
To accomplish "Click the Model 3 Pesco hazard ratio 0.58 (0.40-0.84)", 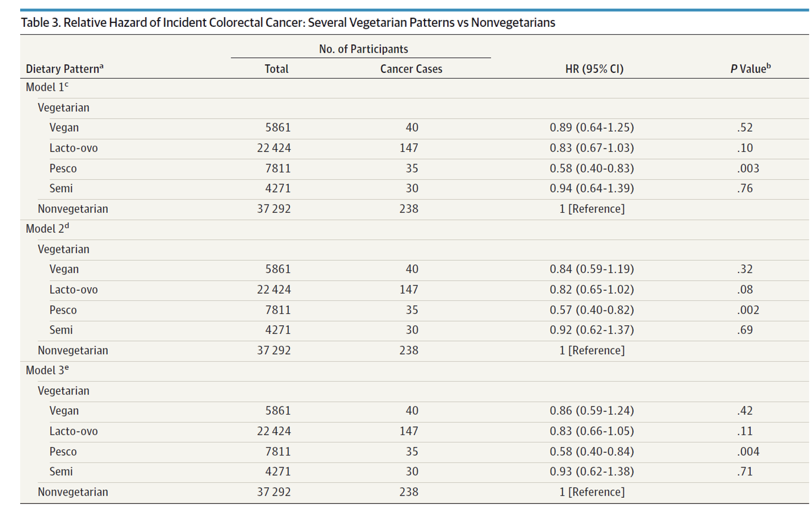I will point(592,451).
